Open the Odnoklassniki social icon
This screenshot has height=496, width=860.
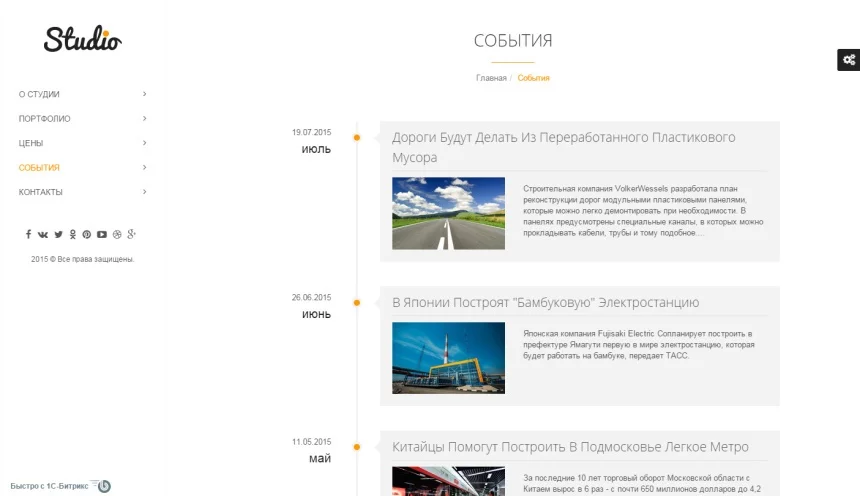[72, 234]
